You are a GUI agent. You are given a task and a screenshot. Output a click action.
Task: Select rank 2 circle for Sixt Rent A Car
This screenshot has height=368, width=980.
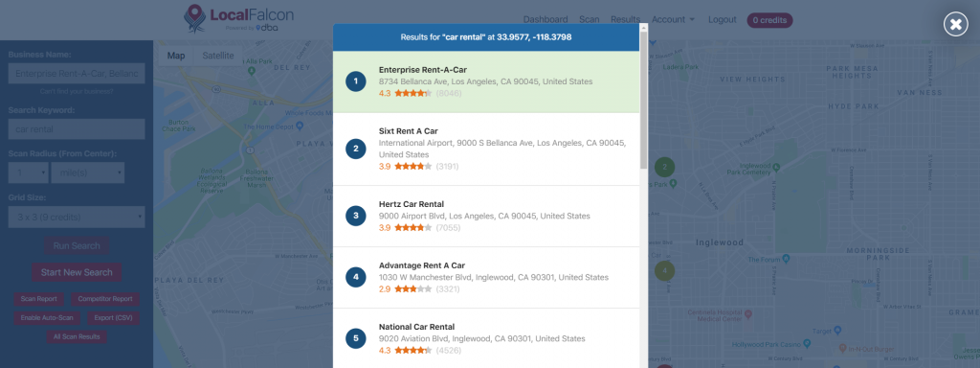[x=356, y=149]
